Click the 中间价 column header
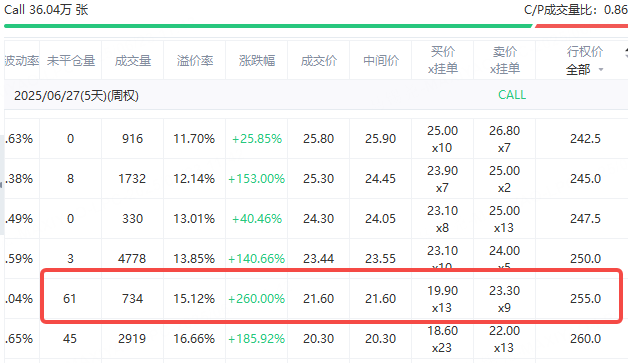This screenshot has height=363, width=628. pos(381,60)
